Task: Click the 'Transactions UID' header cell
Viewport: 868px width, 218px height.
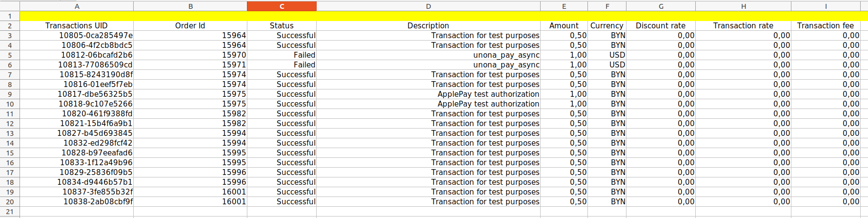Action: point(77,26)
